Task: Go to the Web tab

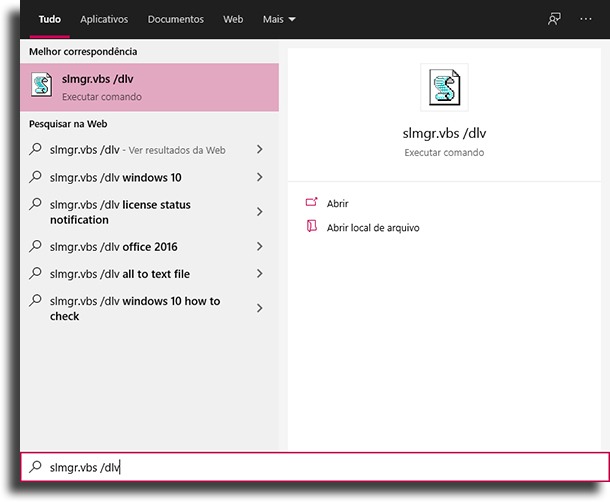Action: (233, 19)
